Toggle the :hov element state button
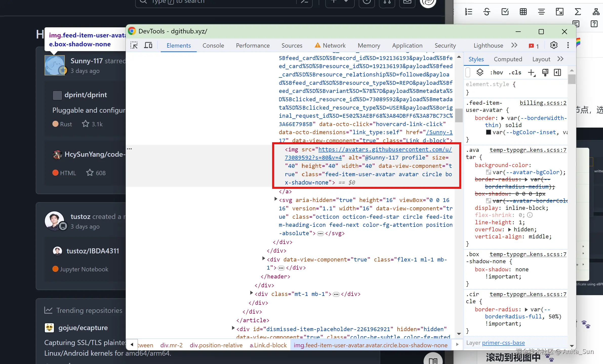Screen dimensions: 603x364 coord(496,73)
